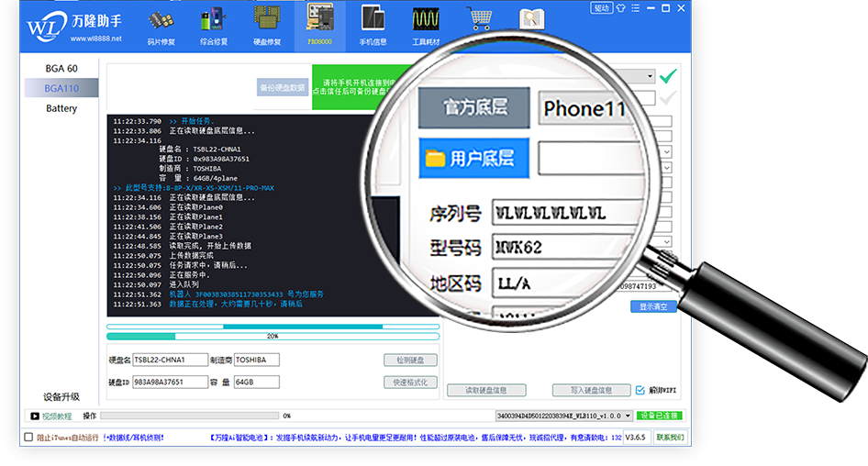Click the 读取硬盘信息 read disk info button
This screenshot has width=868, height=466.
coord(486,390)
